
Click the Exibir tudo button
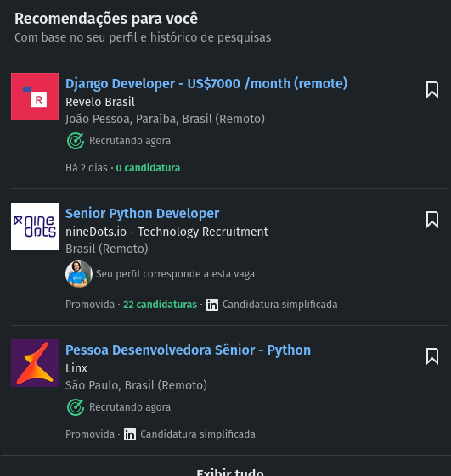[230, 472]
